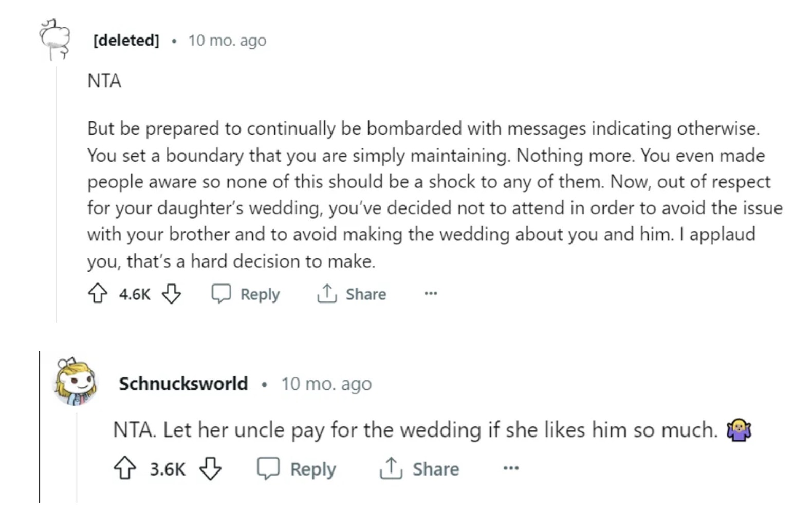Upvote the [deleted] user's comment
Viewport: 812px width, 530px height.
[98, 294]
